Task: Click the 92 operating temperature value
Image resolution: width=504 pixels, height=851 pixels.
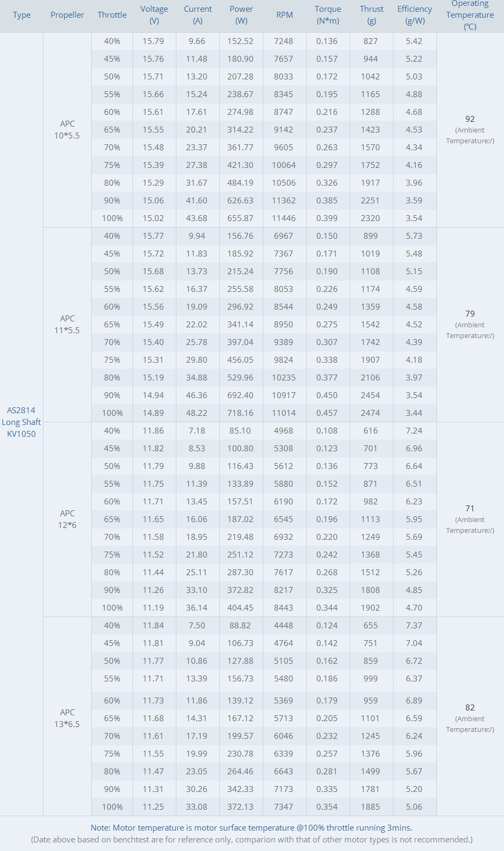Action: pos(470,119)
